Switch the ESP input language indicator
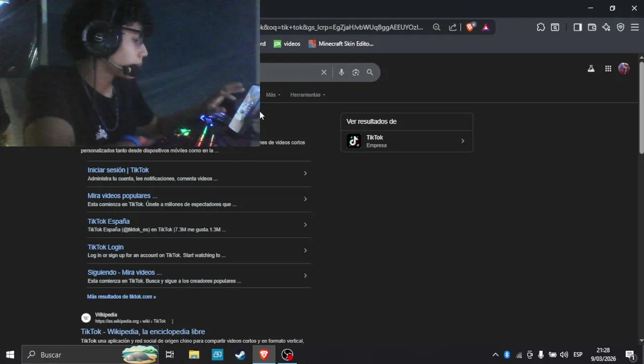The width and height of the screenshot is (644, 364). pos(578,355)
